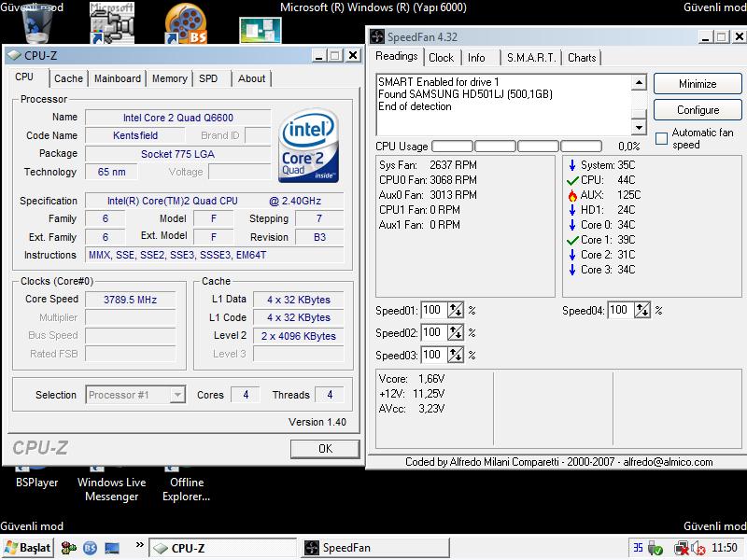
Task: Adjust the Speed01 spinner arrows
Action: [x=456, y=311]
